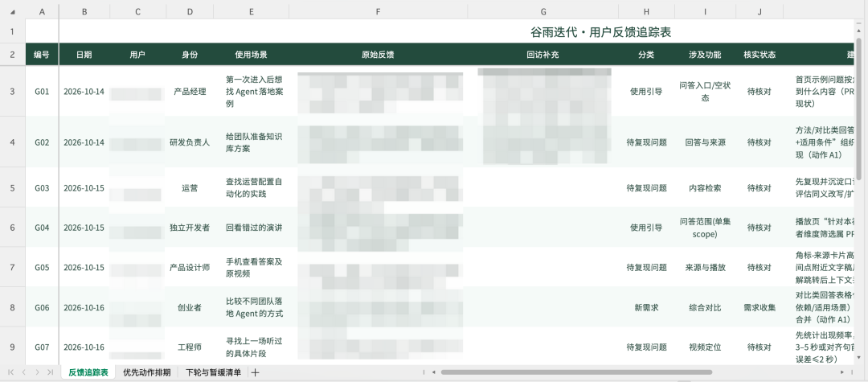The width and height of the screenshot is (868, 382).
Task: Select cell G07 in the 编号 column
Action: (x=42, y=347)
